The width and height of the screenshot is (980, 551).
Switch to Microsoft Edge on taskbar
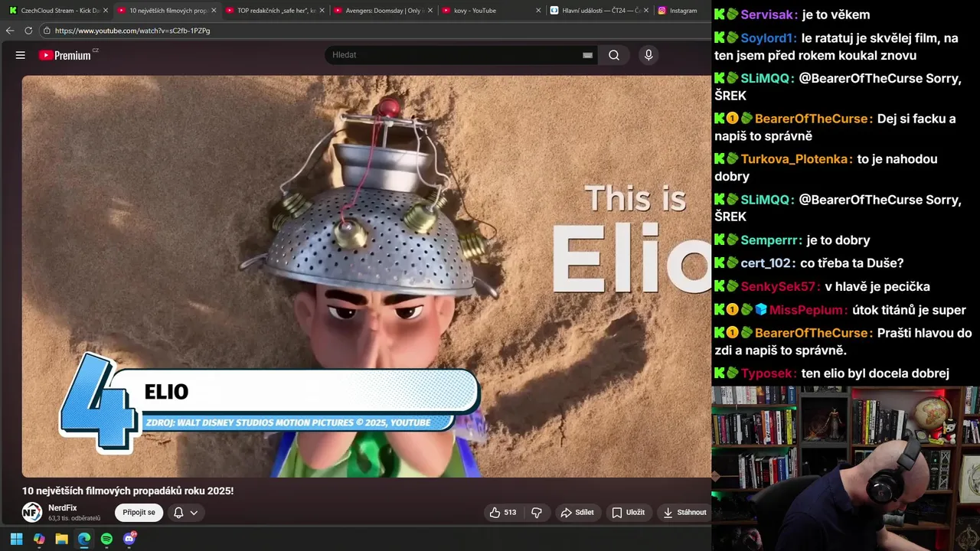pyautogui.click(x=84, y=539)
